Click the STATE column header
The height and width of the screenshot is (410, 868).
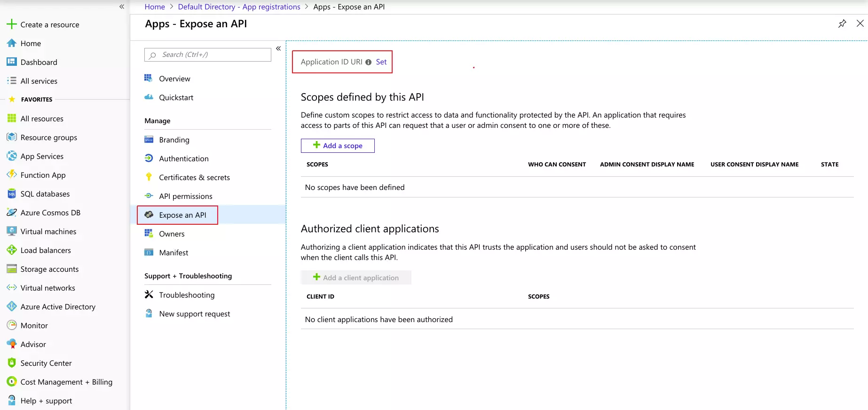tap(829, 165)
